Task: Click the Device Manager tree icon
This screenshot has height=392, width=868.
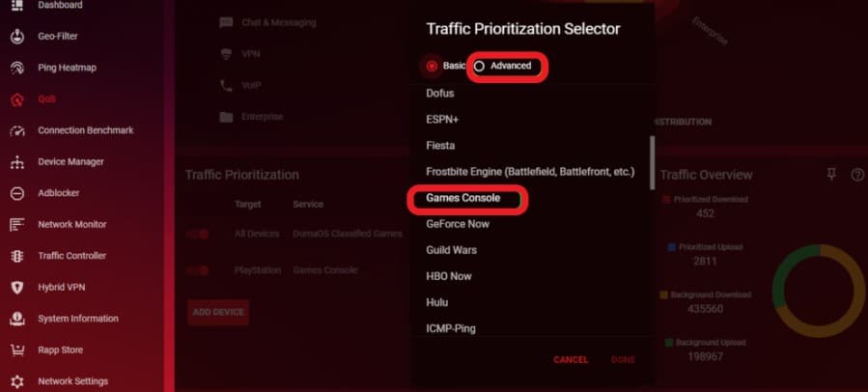Action: tap(17, 163)
